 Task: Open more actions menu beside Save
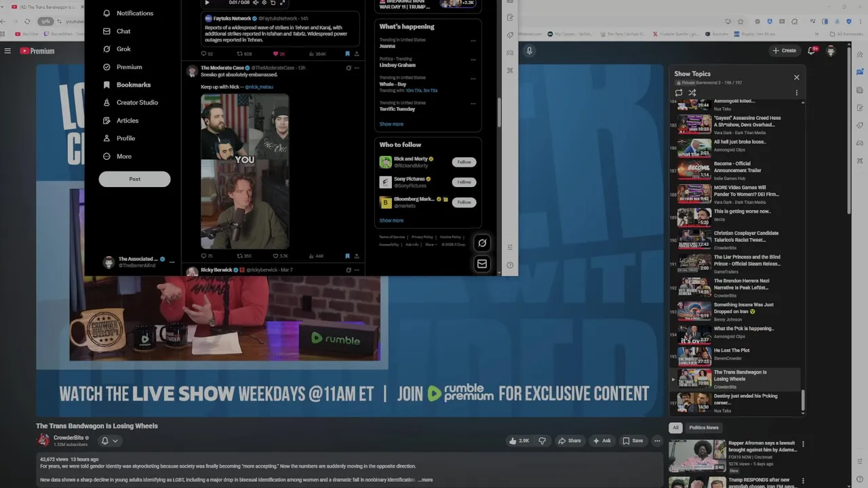[657, 441]
